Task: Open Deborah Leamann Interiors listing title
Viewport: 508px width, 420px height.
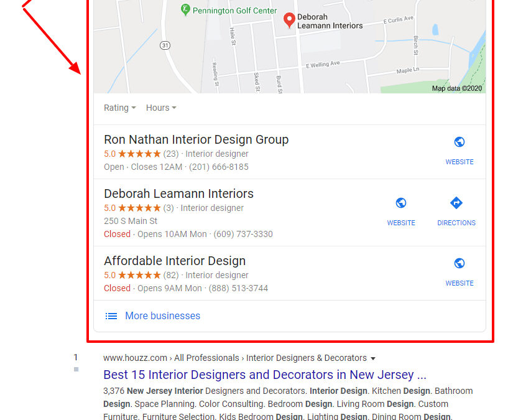Action: click(178, 194)
